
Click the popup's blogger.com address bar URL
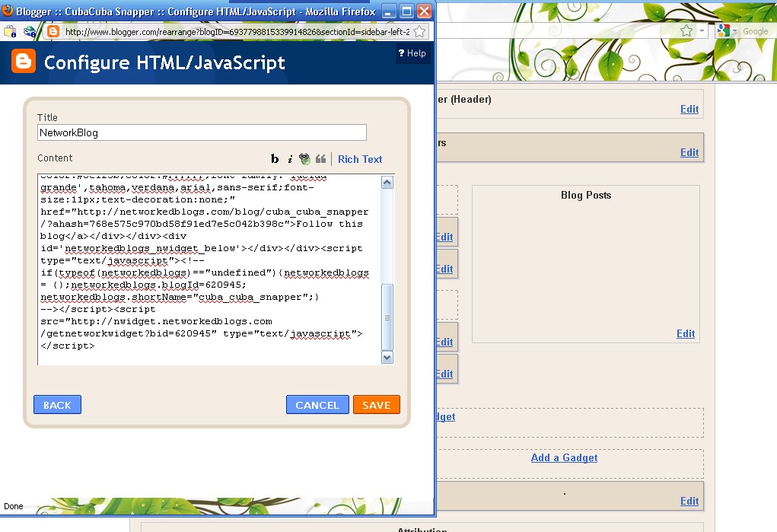237,32
